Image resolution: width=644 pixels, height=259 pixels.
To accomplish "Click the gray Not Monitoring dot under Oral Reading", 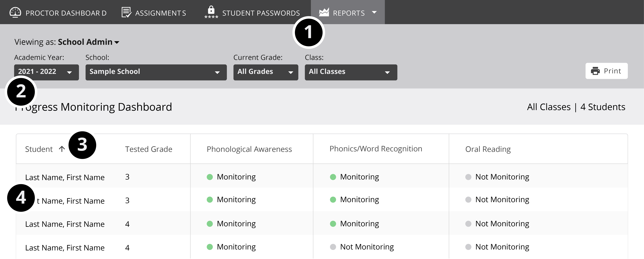I will tap(468, 177).
